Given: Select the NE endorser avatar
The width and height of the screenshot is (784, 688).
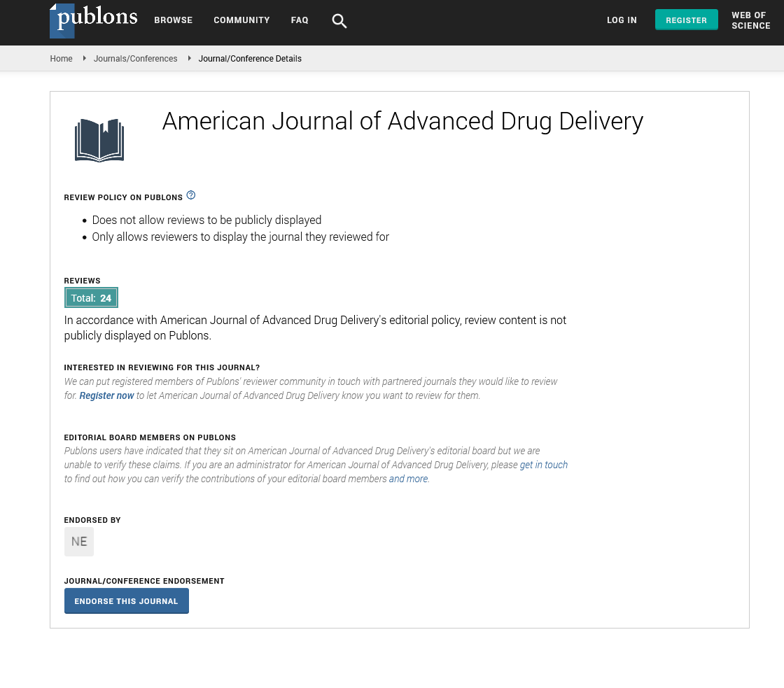Looking at the screenshot, I should pyautogui.click(x=79, y=542).
